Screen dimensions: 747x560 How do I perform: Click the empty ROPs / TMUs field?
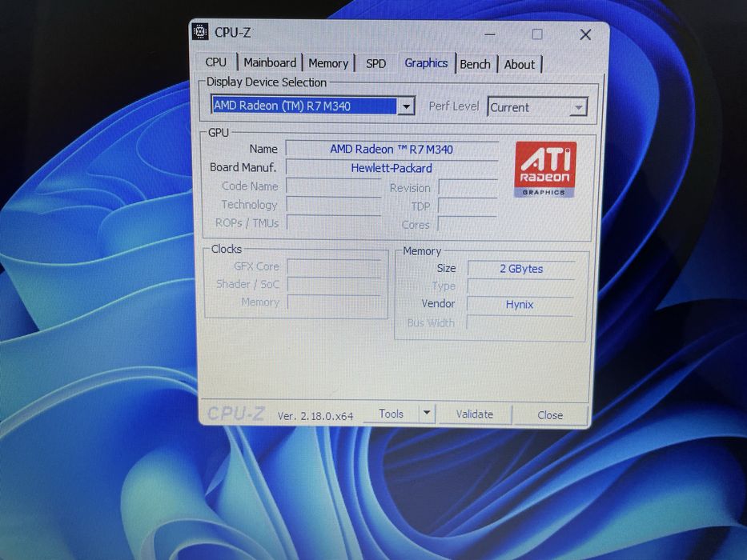point(334,223)
